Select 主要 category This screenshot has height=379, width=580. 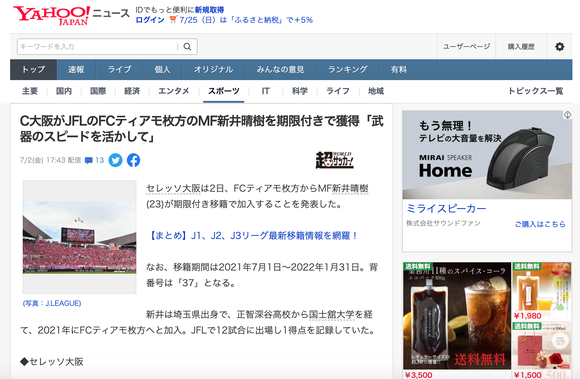(30, 91)
